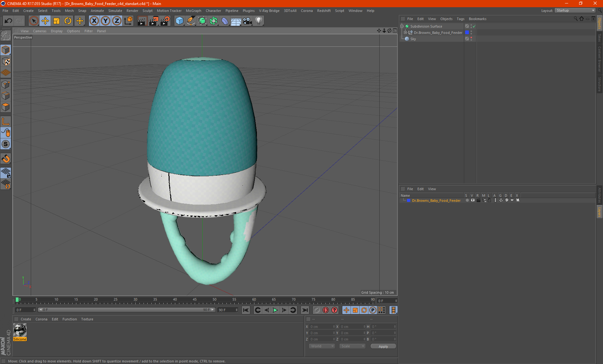Click blue color swatch of layer row

pyautogui.click(x=409, y=200)
